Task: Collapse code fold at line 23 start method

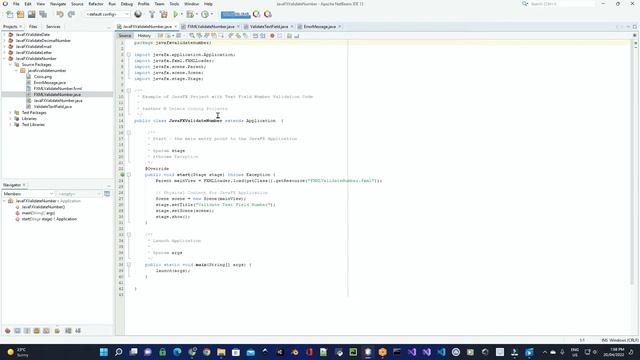Action: [129, 175]
